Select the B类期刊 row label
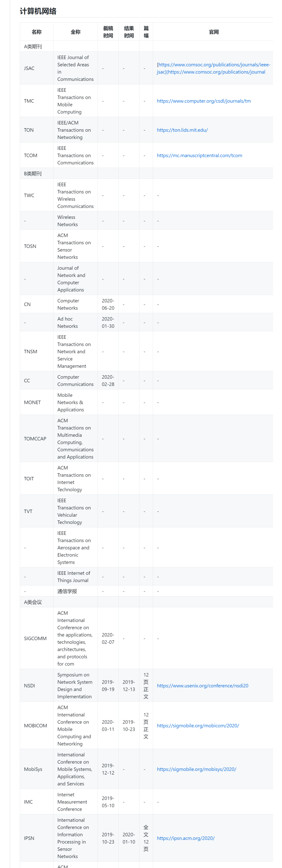This screenshot has height=868, width=282. coord(33,173)
